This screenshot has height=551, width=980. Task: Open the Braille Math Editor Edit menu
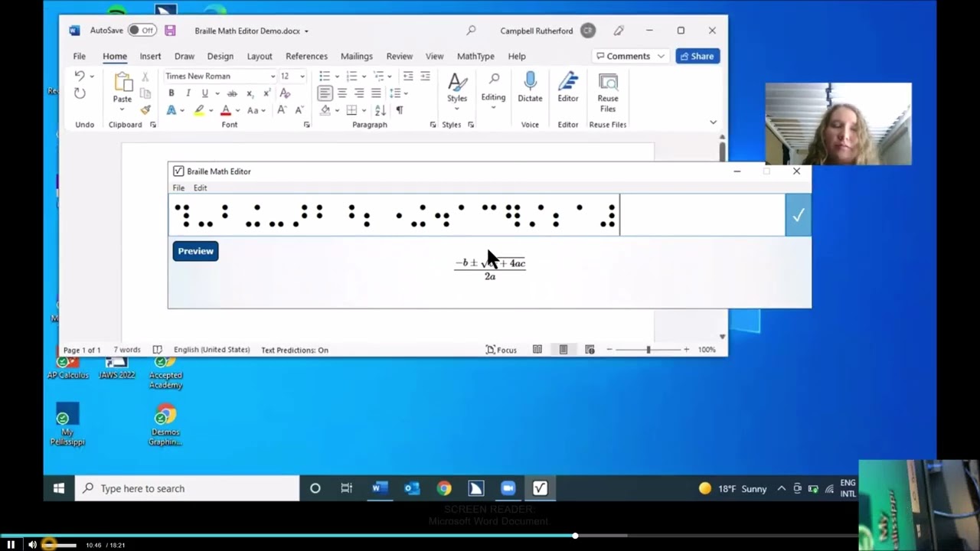pos(200,187)
